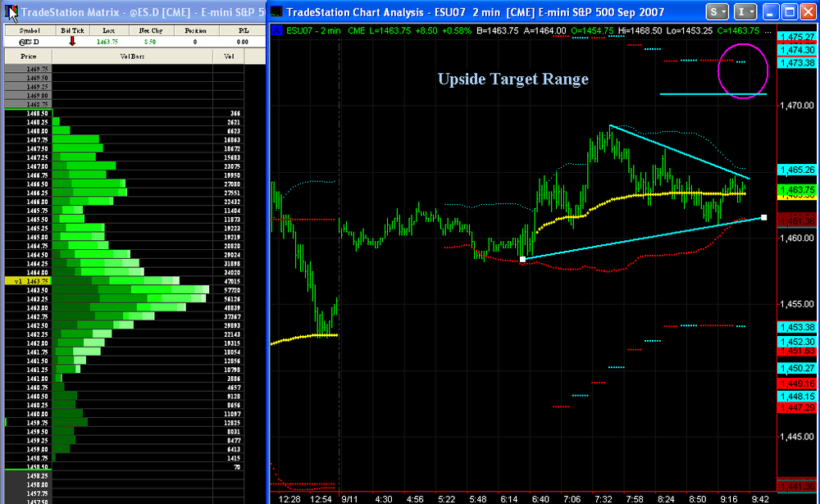
Task: Click the Vol column header in Matrix
Action: (229, 56)
